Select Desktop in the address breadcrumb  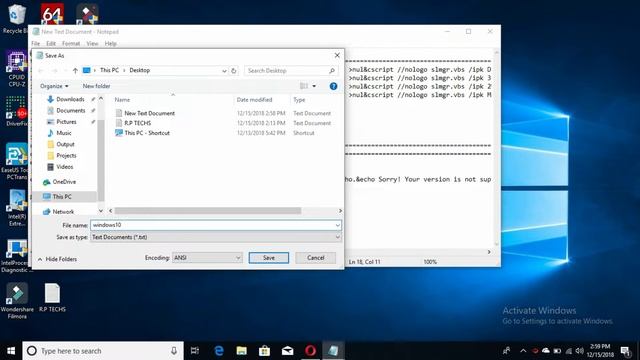point(140,70)
